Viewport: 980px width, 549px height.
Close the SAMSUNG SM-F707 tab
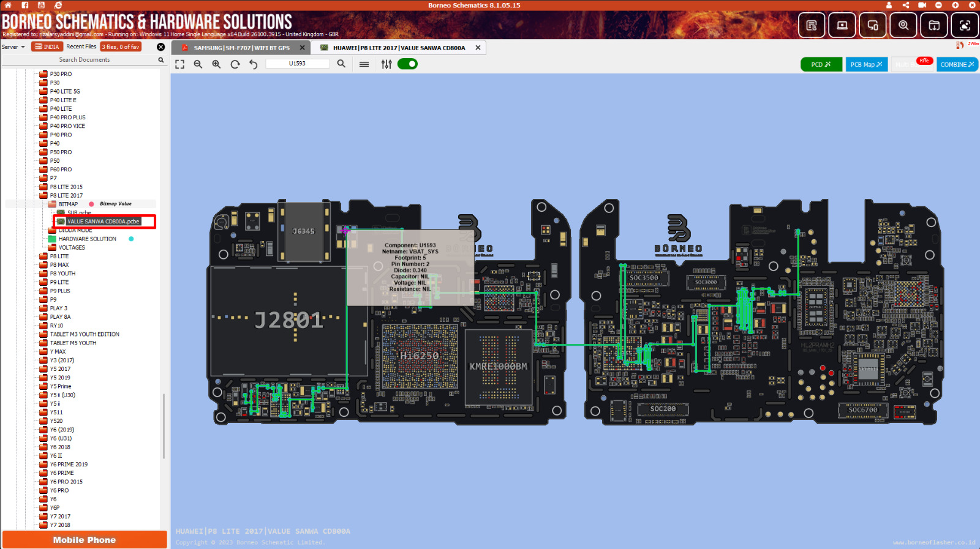click(x=302, y=48)
